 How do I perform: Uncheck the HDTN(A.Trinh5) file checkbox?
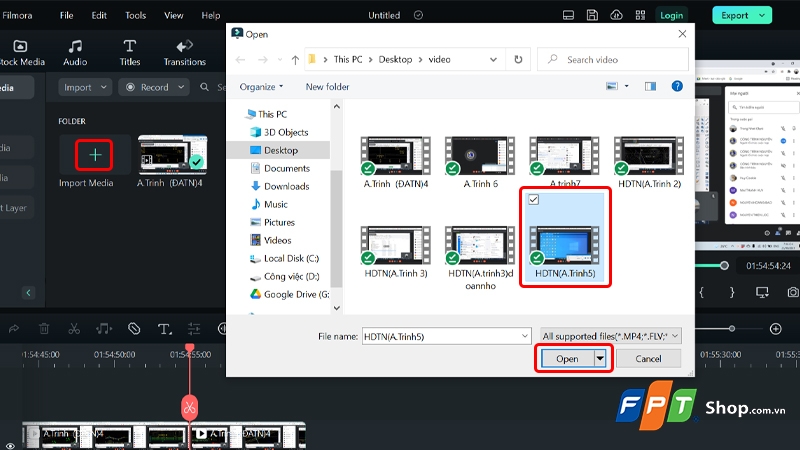point(533,199)
